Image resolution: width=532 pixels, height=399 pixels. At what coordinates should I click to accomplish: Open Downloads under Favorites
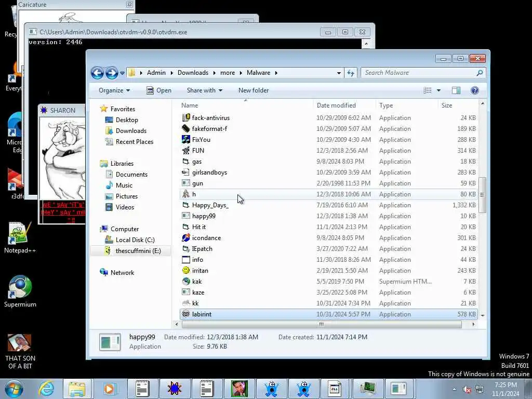pos(131,130)
